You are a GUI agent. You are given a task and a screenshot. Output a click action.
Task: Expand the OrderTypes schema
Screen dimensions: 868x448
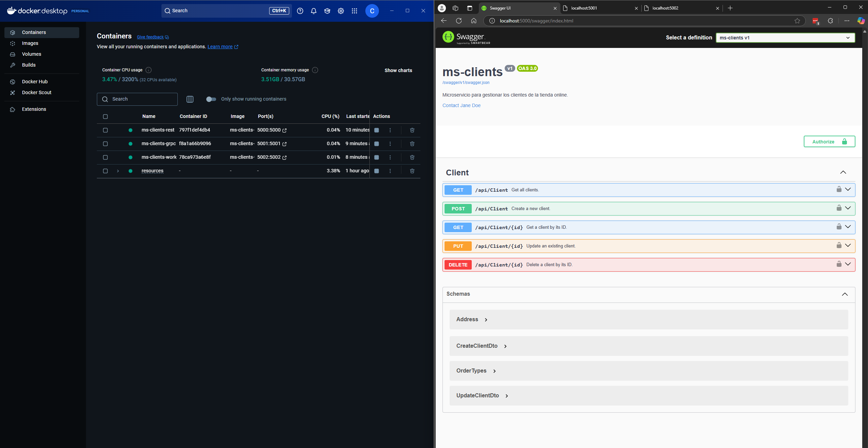(476, 371)
